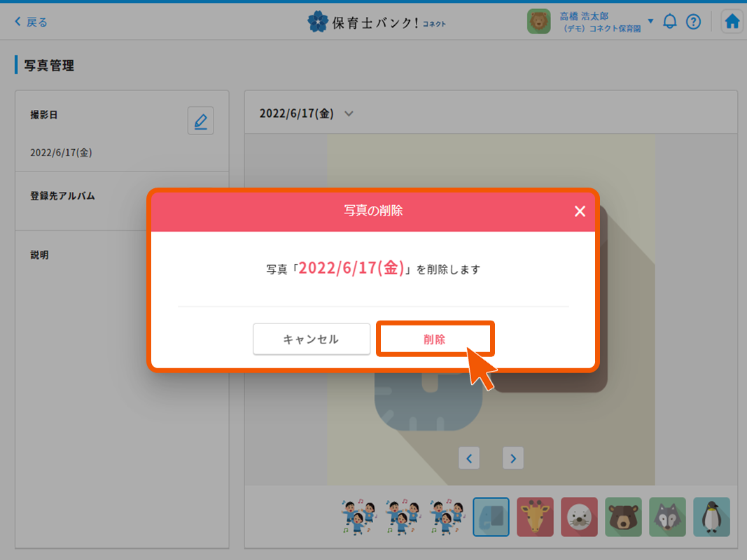
Task: Expand the user account dropdown arrow
Action: coord(650,22)
